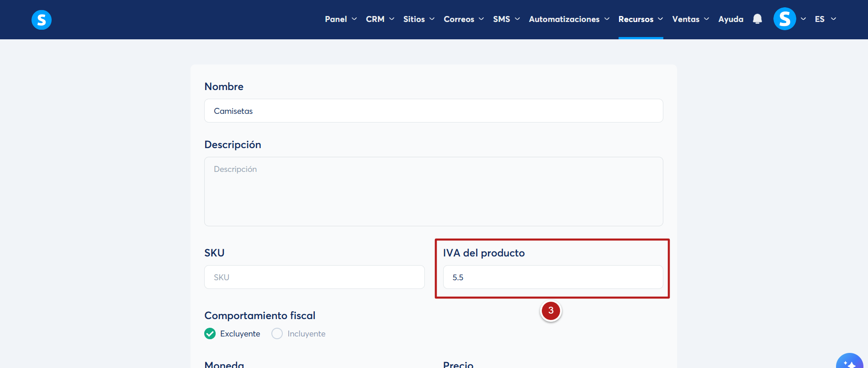This screenshot has height=368, width=868.
Task: Click the account menu chevron beside avatar
Action: (x=803, y=19)
